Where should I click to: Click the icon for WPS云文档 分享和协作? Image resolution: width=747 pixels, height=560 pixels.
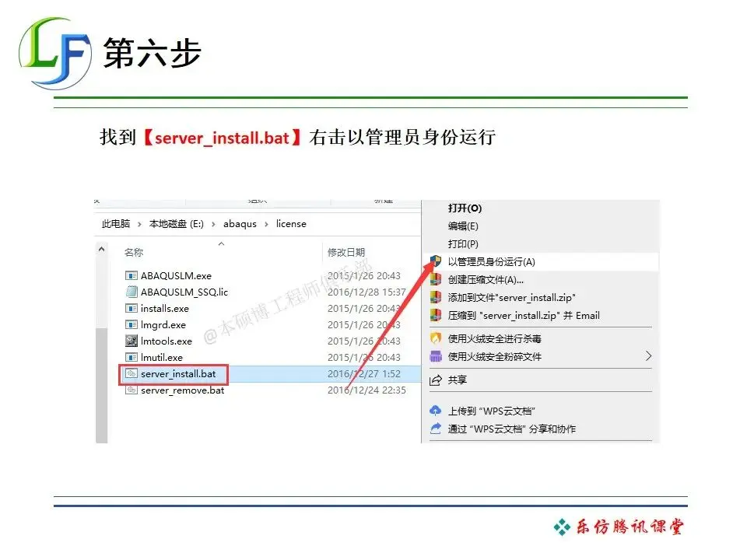[435, 428]
